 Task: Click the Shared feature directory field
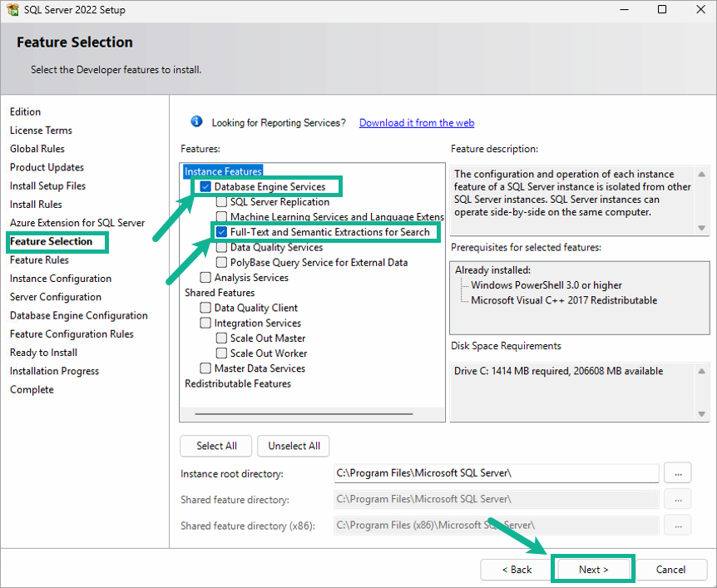coord(496,499)
